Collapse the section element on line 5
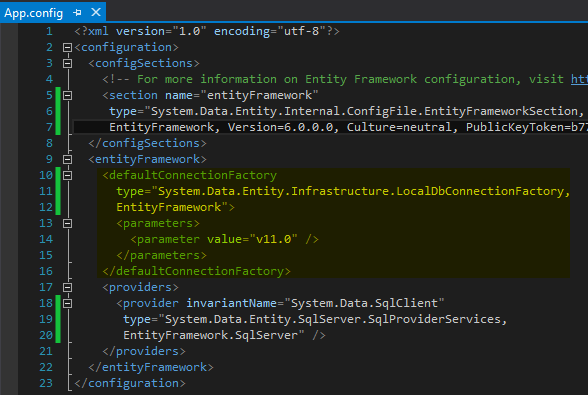 [x=68, y=95]
